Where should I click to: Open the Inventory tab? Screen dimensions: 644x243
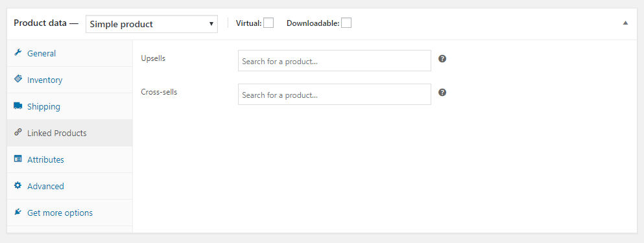tap(70, 80)
